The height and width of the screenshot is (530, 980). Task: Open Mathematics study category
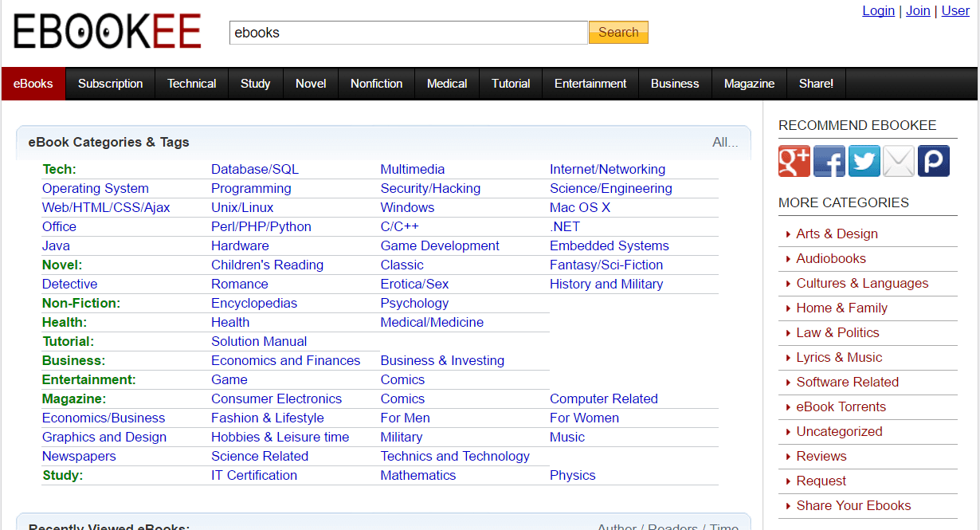pyautogui.click(x=418, y=475)
